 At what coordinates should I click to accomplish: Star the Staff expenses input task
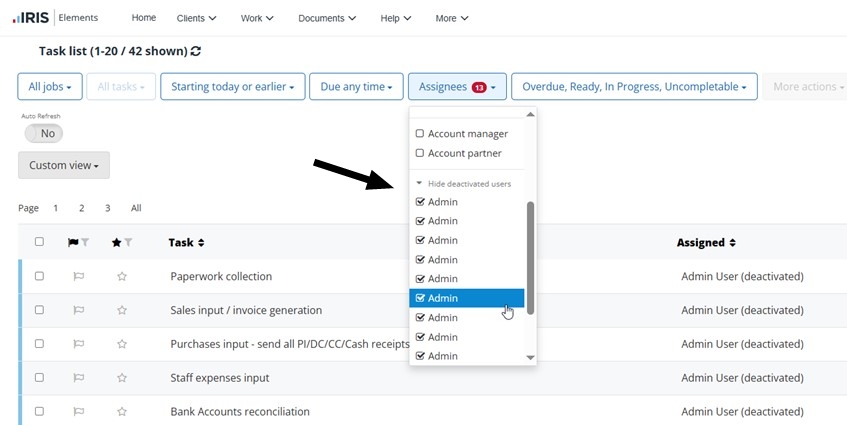[121, 378]
